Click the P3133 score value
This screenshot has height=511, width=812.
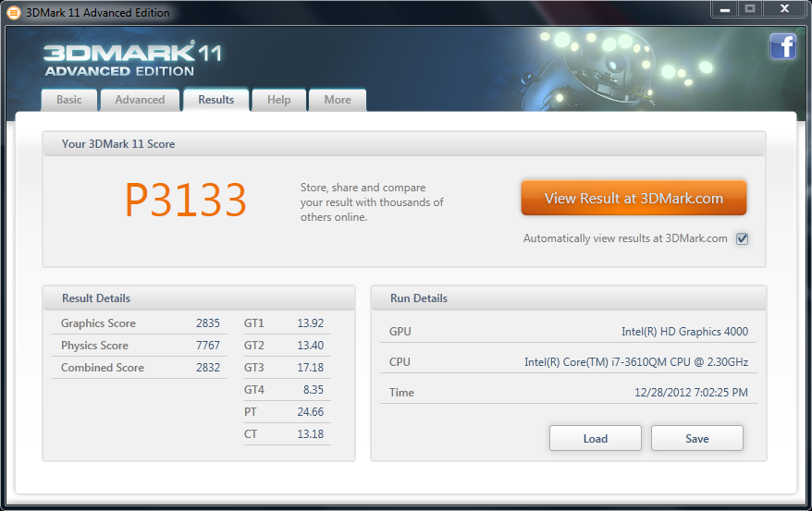click(185, 201)
